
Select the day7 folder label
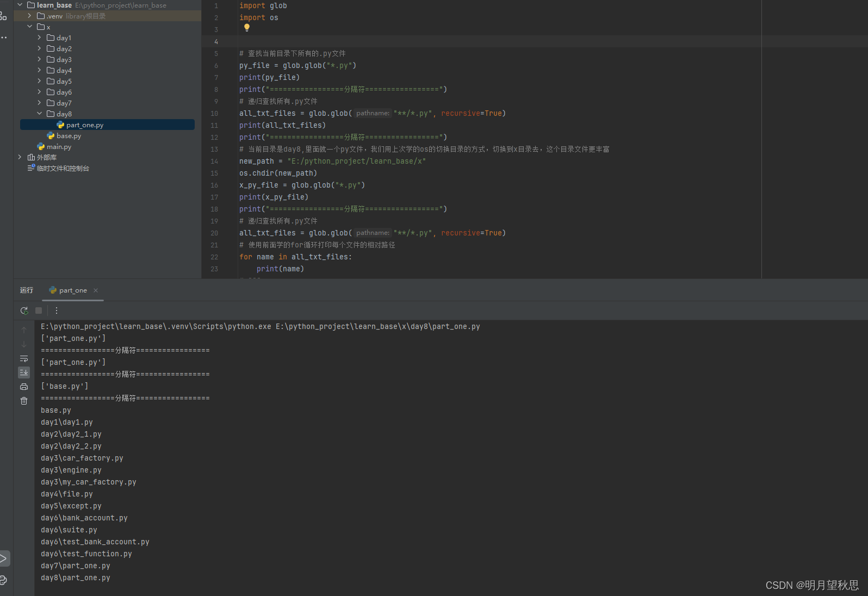(64, 103)
